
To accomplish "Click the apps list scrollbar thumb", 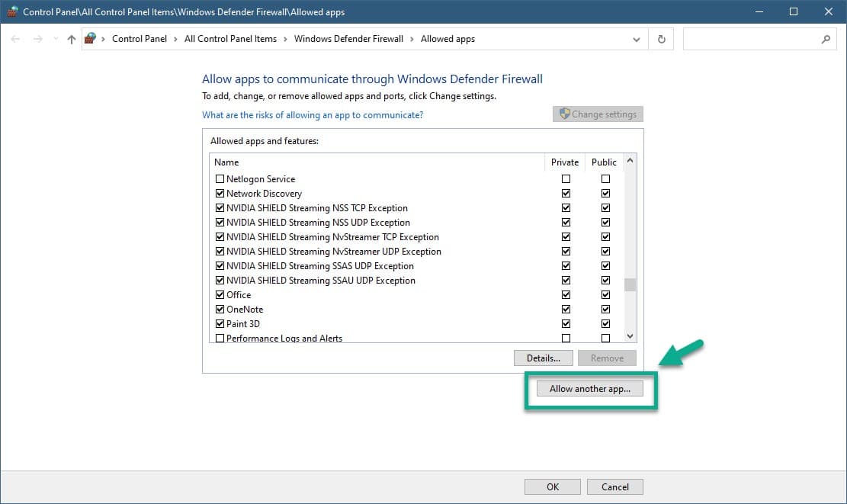I will [630, 284].
